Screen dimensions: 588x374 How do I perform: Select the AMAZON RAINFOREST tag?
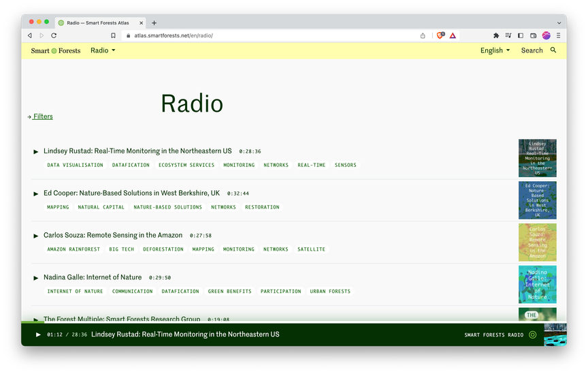tap(73, 249)
